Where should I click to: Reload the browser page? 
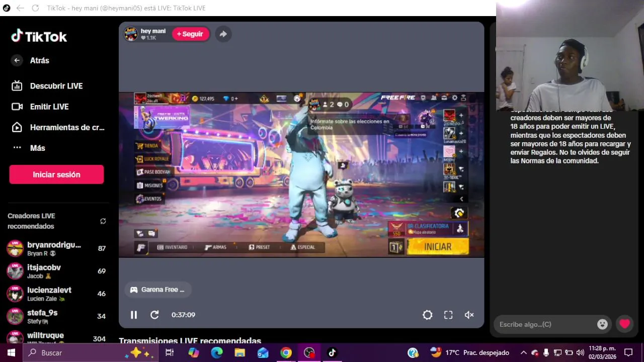coord(35,8)
